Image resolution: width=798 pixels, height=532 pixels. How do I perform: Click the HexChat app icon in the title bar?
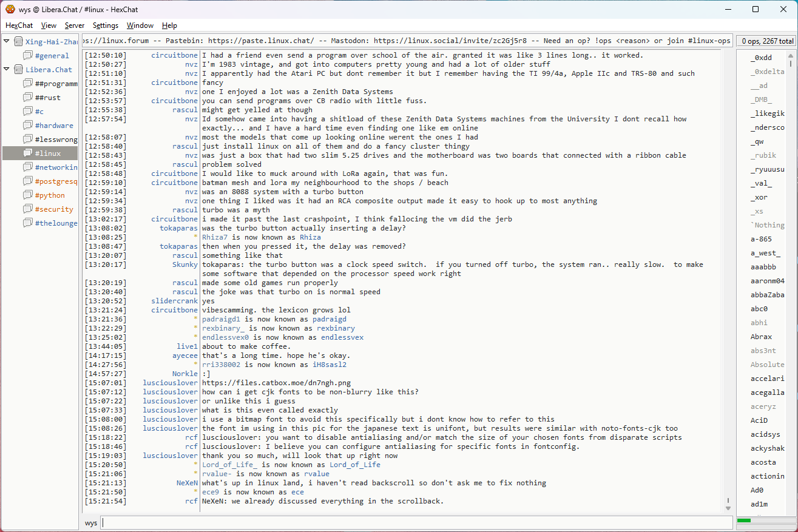pos(10,9)
